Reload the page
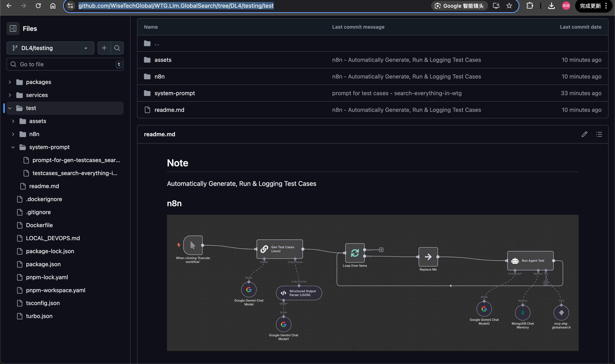 [38, 6]
